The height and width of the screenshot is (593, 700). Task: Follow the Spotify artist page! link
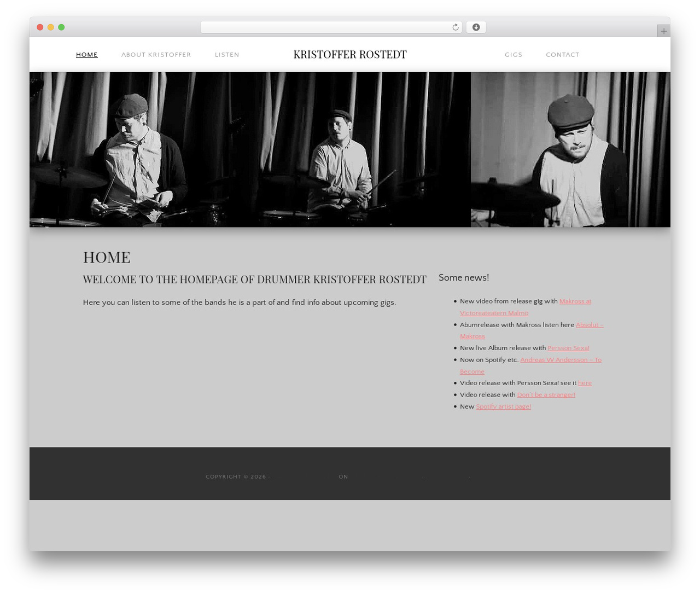(x=503, y=406)
